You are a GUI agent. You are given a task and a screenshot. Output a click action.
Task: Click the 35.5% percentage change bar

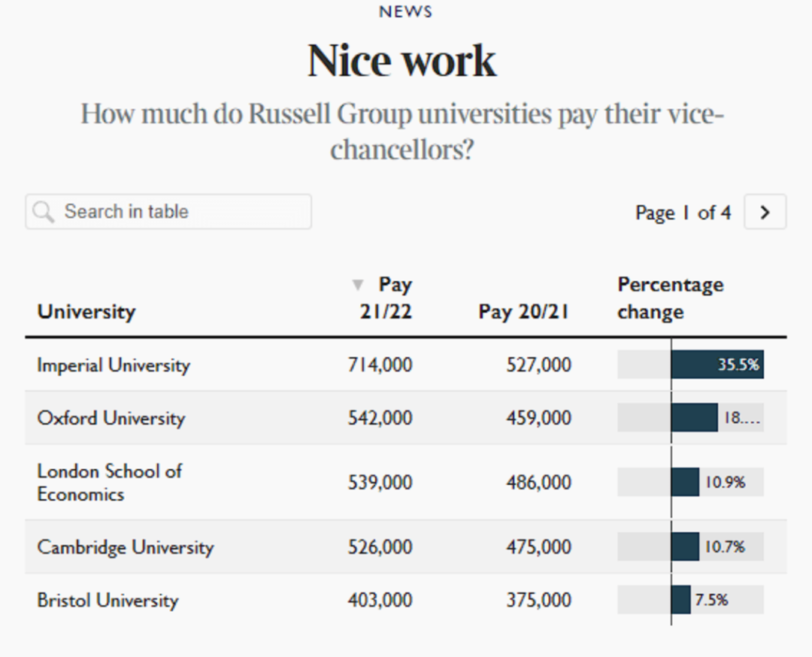717,365
